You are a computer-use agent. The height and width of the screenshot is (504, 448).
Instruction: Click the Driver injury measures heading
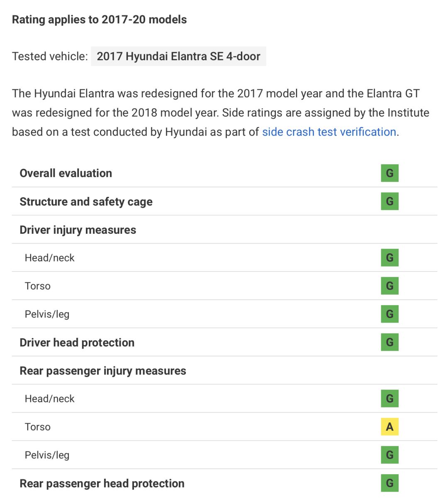78,230
